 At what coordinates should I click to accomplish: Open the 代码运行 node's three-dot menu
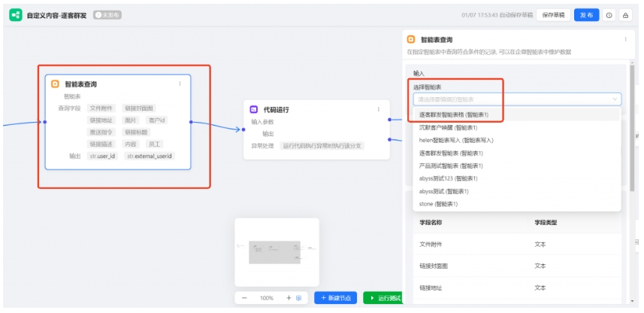point(378,109)
